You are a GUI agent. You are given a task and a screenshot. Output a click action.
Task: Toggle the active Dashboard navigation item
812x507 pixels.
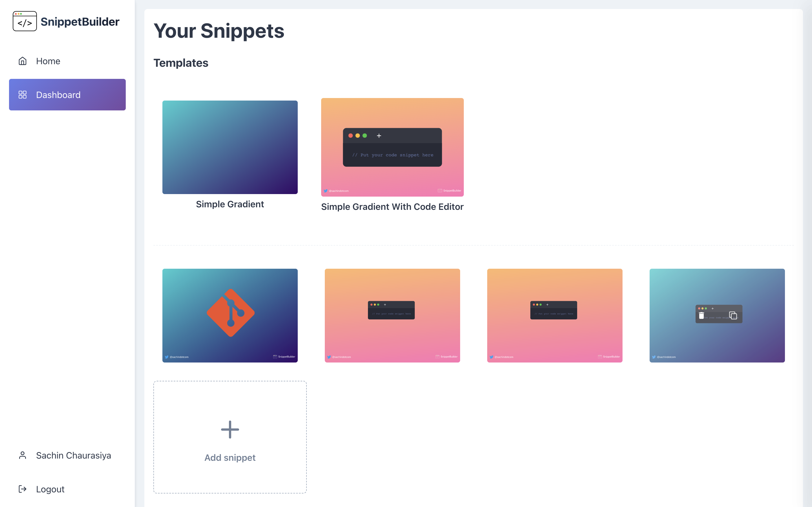[x=67, y=94]
